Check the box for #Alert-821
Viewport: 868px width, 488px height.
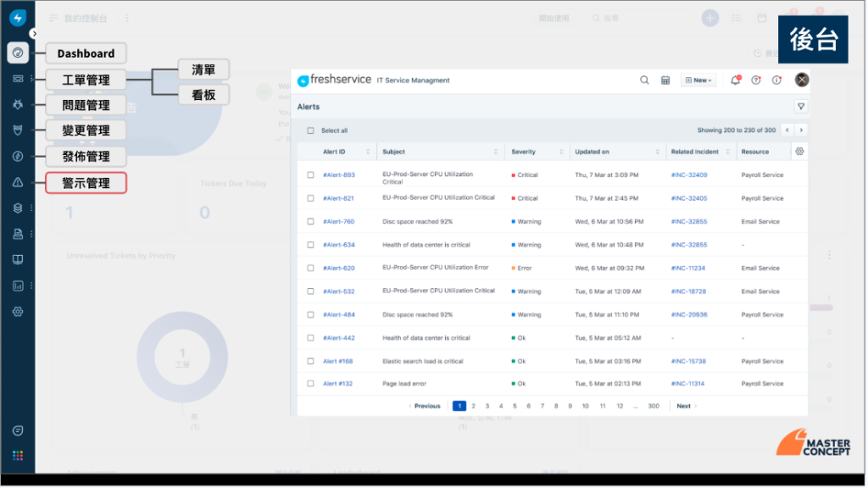click(311, 198)
